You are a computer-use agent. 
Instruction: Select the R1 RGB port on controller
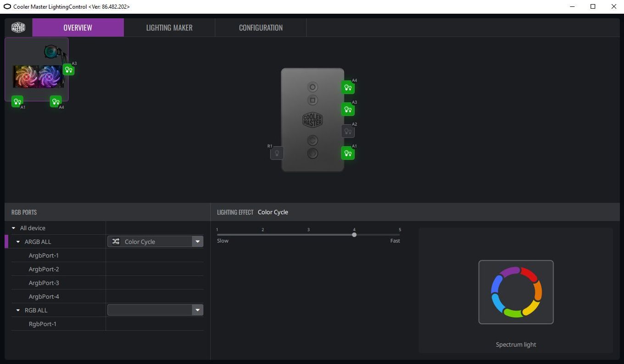pyautogui.click(x=277, y=153)
